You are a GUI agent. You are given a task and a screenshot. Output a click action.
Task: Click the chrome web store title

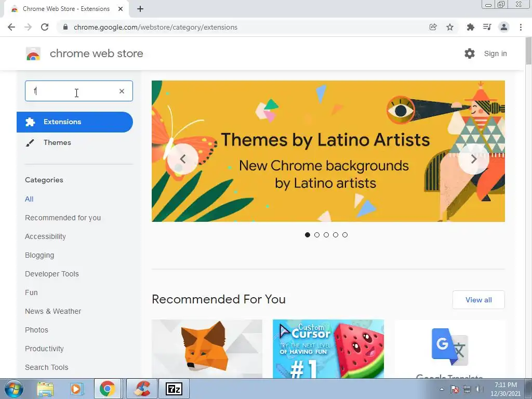pos(96,54)
